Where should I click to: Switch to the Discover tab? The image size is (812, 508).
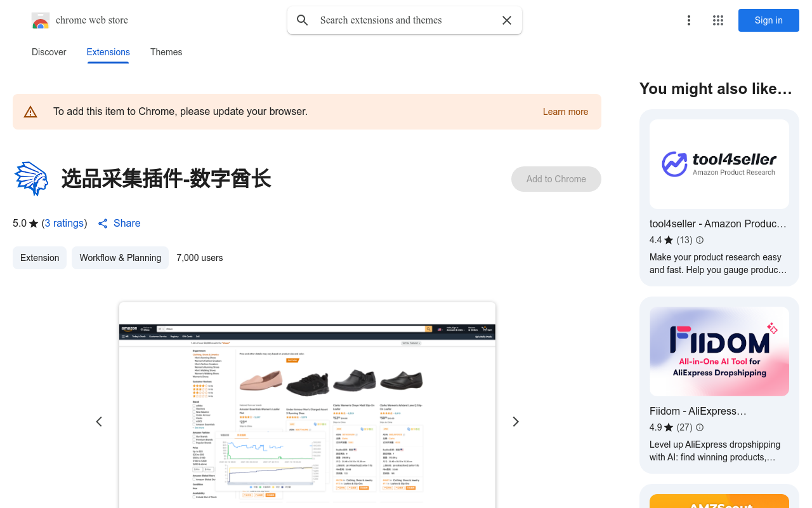(x=49, y=52)
